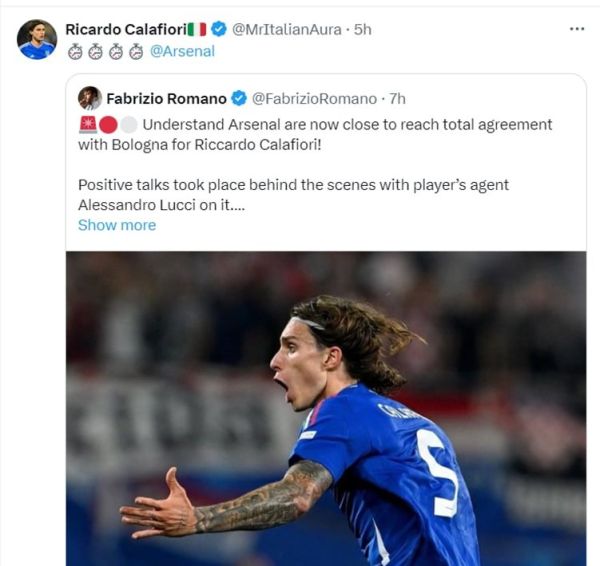This screenshot has width=600, height=566.
Task: Click the Italian flag emoji after the name
Action: tap(197, 30)
